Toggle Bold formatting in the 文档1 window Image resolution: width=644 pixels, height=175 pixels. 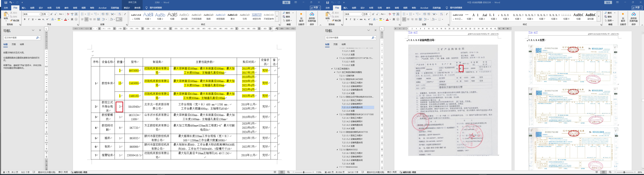coord(25,19)
